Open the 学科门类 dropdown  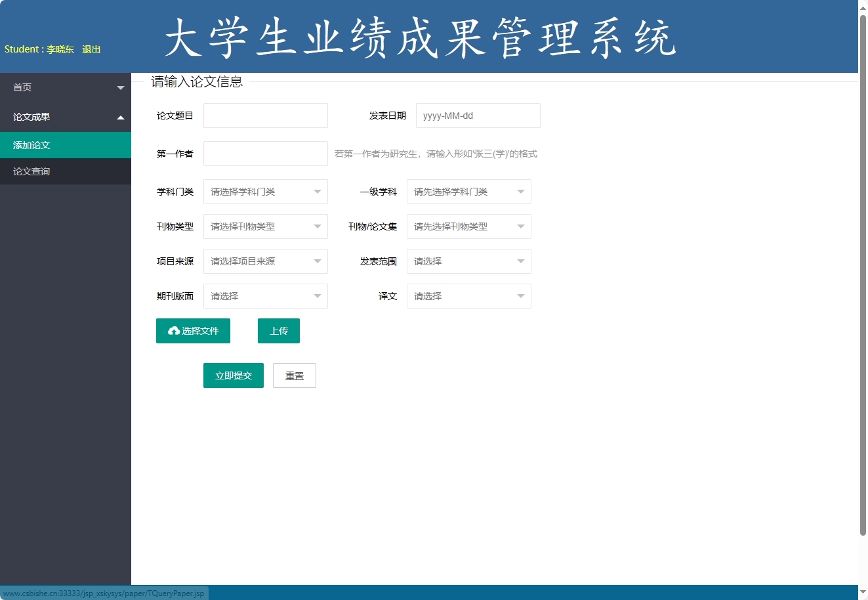point(265,192)
